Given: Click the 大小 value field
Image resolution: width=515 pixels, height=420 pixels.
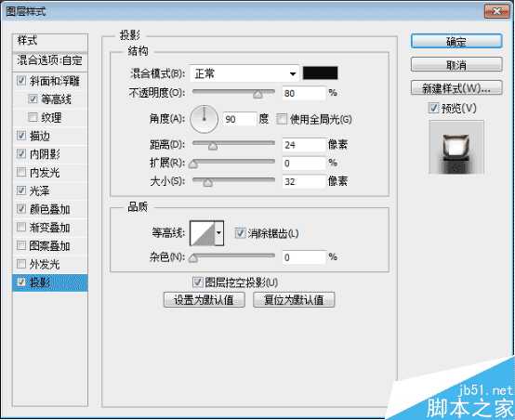Looking at the screenshot, I should pyautogui.click(x=304, y=181).
